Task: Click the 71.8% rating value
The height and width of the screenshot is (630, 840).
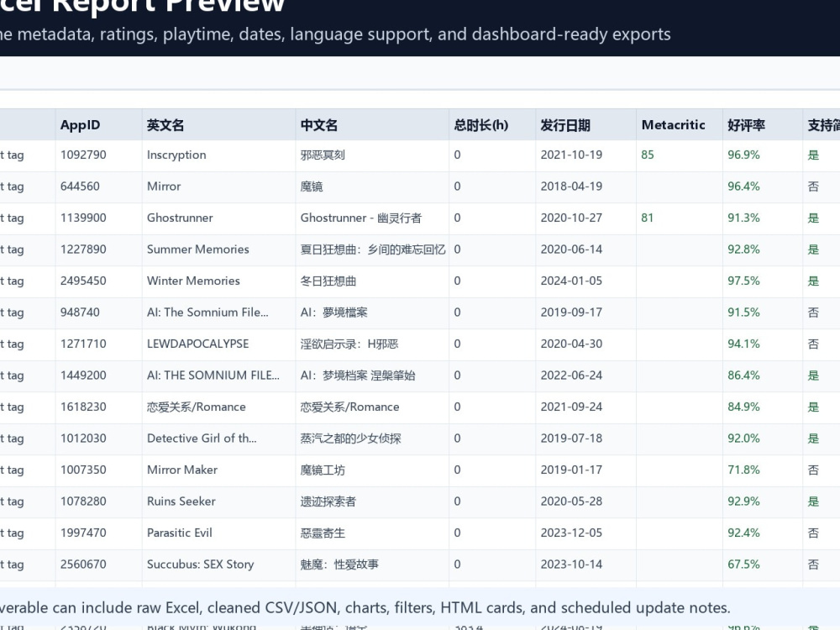Action: 743,470
